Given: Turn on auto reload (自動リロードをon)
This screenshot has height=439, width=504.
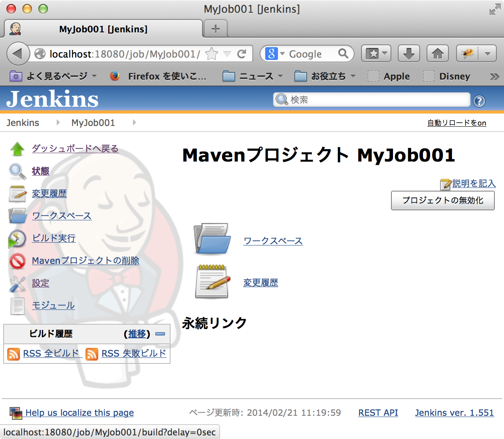Looking at the screenshot, I should pyautogui.click(x=457, y=123).
